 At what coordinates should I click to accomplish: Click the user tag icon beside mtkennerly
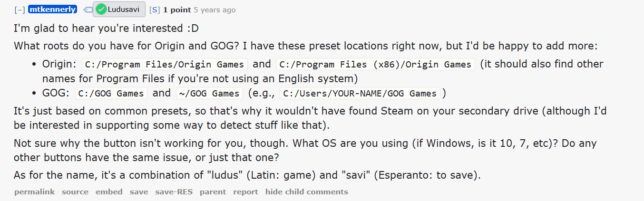(x=88, y=10)
